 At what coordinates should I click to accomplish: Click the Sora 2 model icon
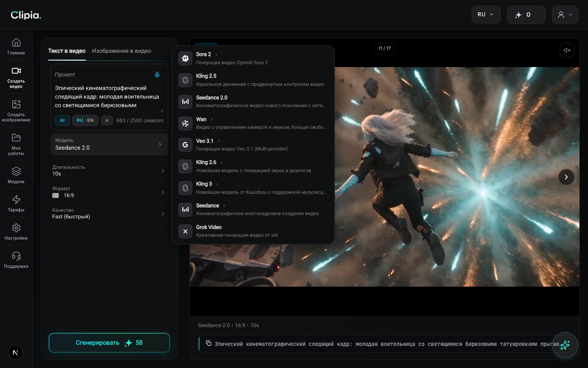pos(185,58)
